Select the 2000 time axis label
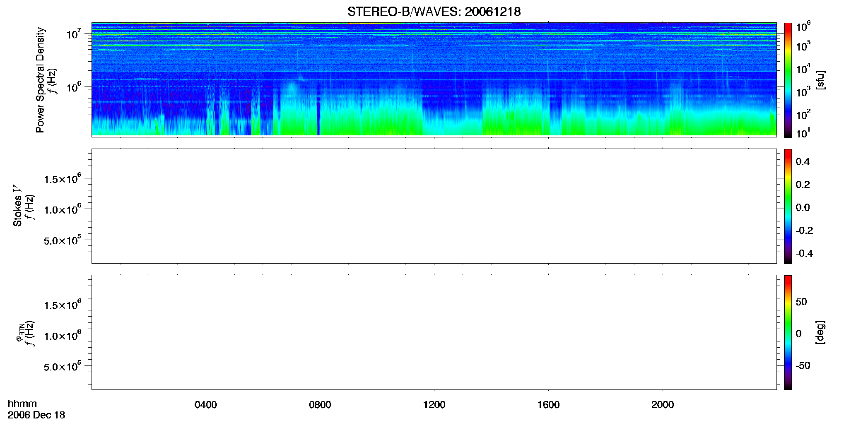868x447 pixels. tap(663, 405)
